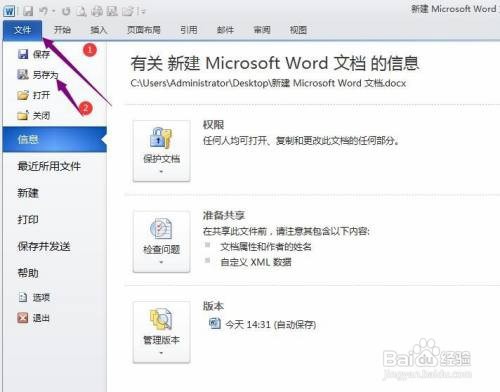Screen dimensions: 500x392
Task: Select the 信息 backstage section
Action: coord(55,139)
